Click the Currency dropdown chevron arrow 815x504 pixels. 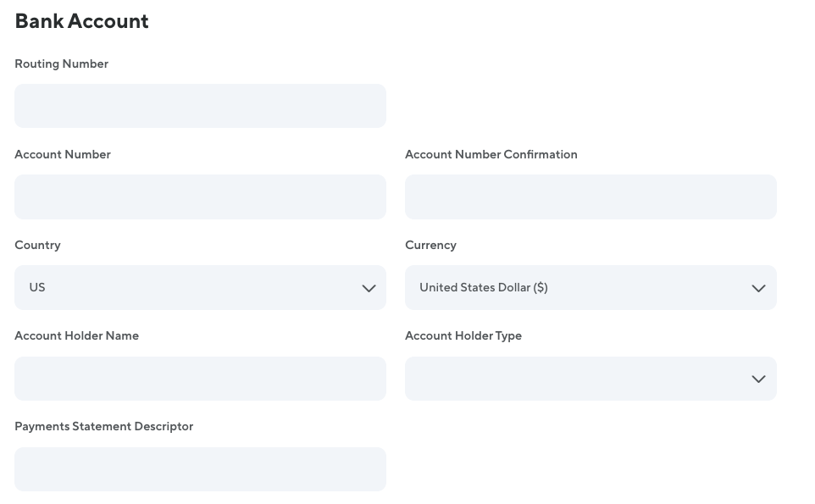[758, 288]
